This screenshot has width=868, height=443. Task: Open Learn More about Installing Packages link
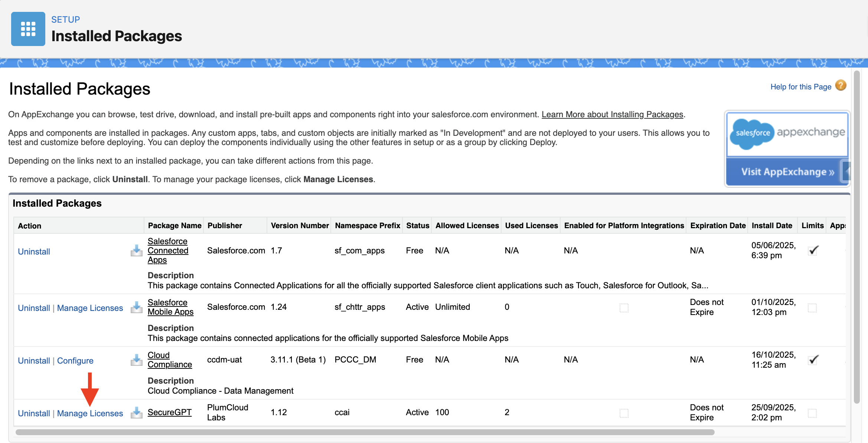point(612,114)
